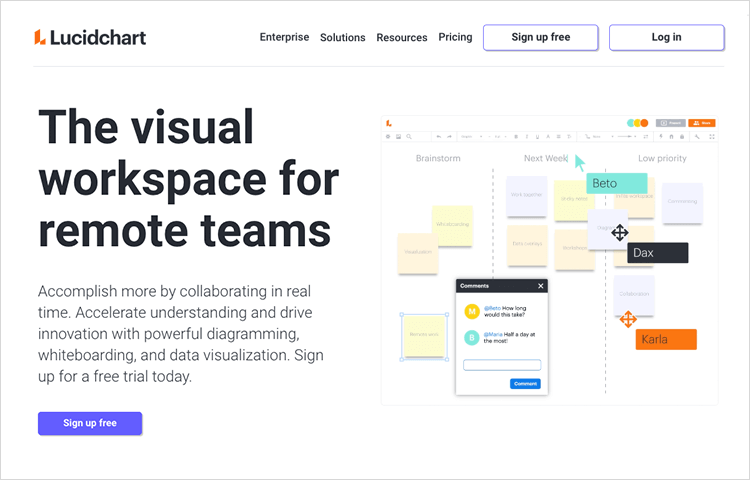Open the font family dropdown

472,136
